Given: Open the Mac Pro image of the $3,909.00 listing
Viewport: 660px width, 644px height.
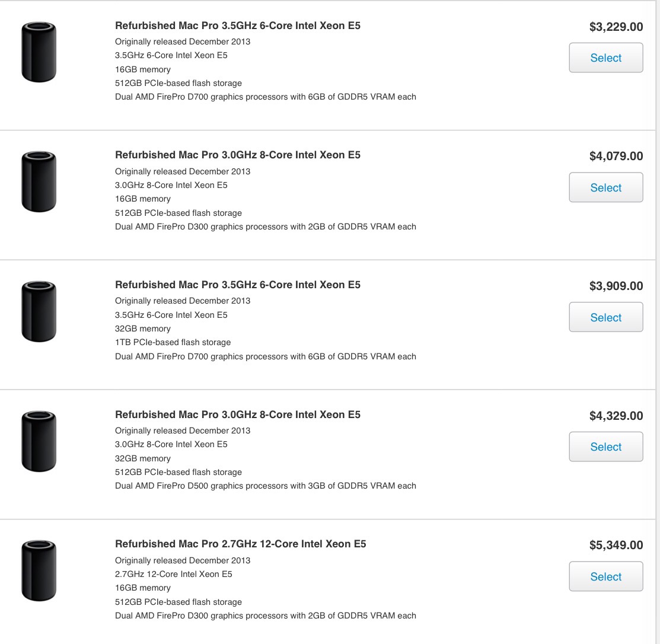Looking at the screenshot, I should point(39,311).
